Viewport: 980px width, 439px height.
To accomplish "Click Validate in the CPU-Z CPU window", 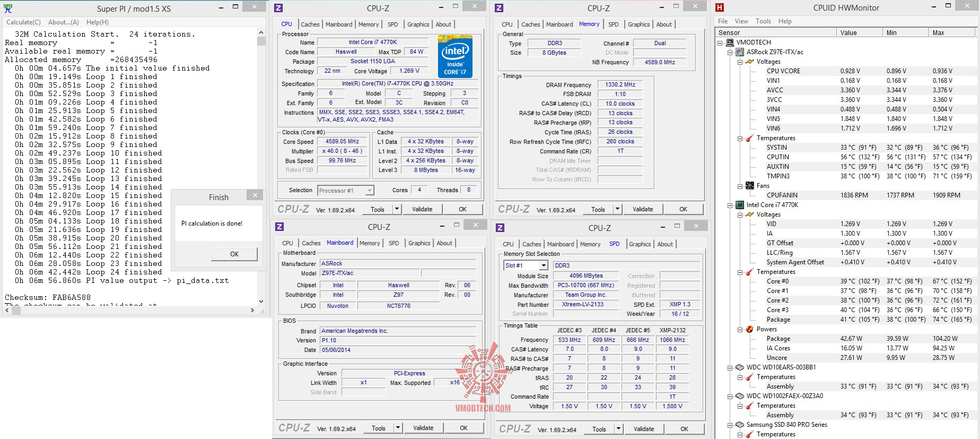I will point(422,209).
